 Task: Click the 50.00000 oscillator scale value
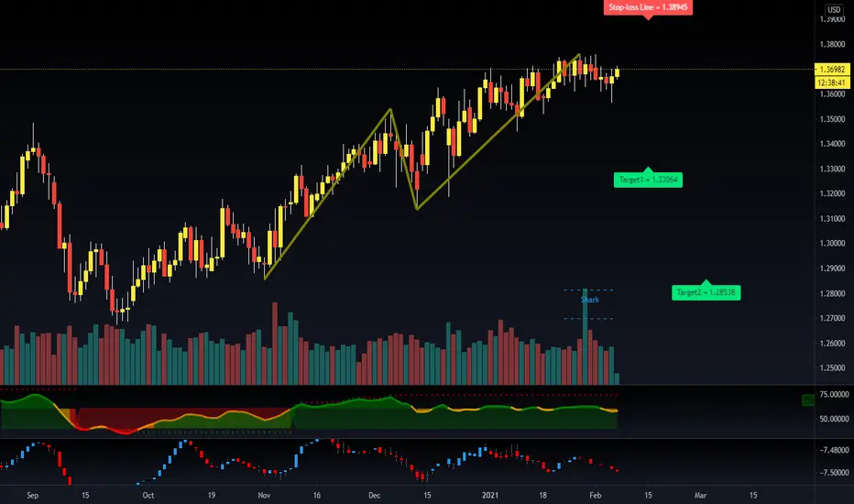pyautogui.click(x=835, y=419)
